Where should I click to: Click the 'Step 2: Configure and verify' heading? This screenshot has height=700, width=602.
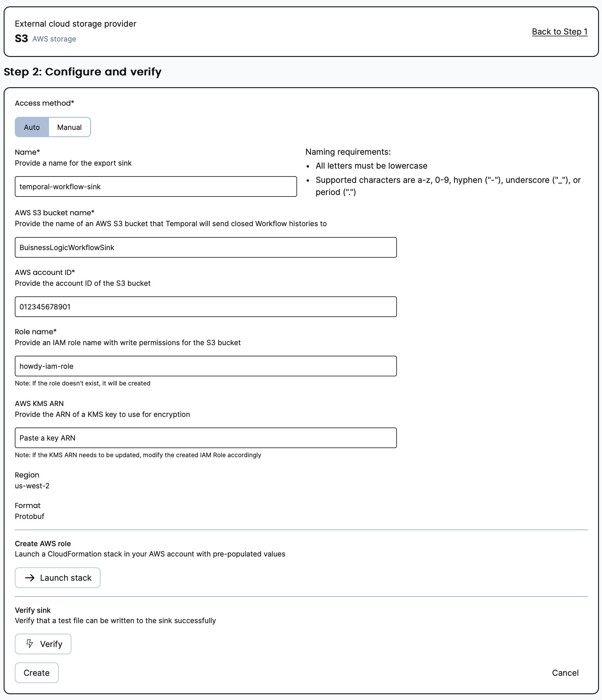coord(83,72)
